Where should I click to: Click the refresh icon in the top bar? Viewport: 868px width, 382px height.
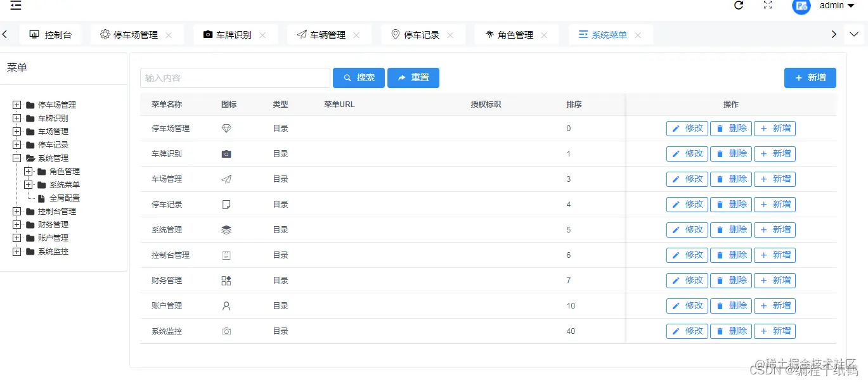pos(739,5)
